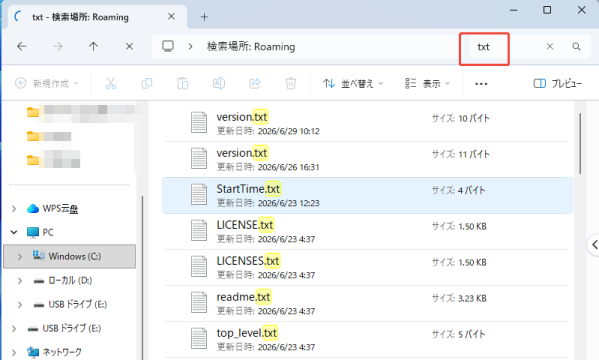Click the search magnifier icon
The image size is (599, 360).
(576, 47)
